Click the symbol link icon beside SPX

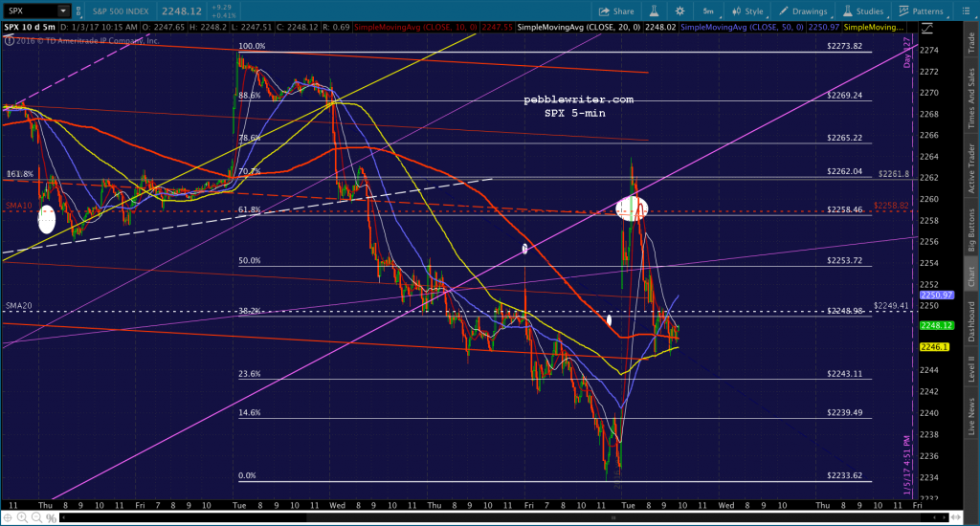click(78, 11)
